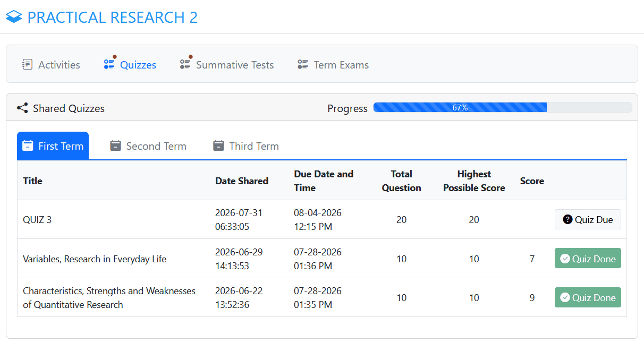Go to the Term Exams tab
644x343 pixels.
[x=333, y=65]
